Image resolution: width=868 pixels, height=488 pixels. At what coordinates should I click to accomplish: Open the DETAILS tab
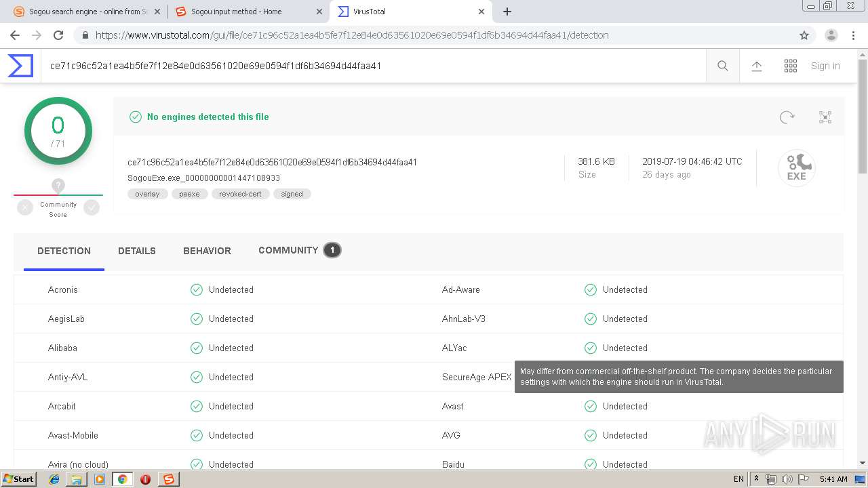point(137,251)
